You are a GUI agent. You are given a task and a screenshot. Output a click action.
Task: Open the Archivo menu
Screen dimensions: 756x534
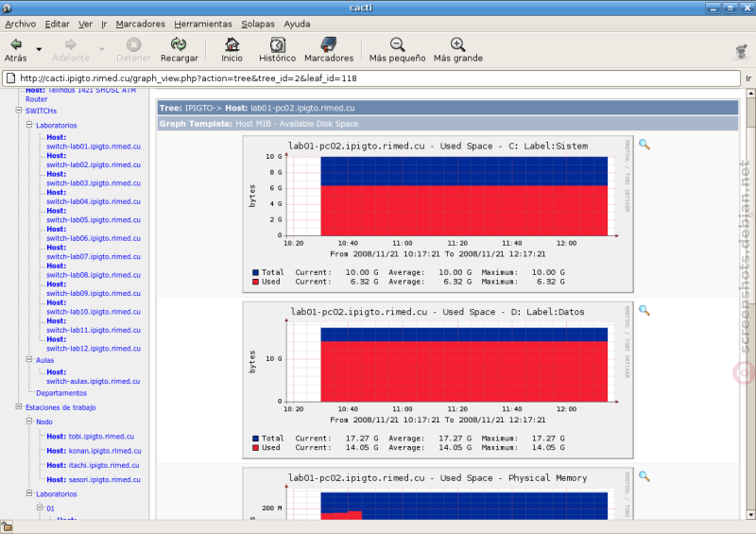coord(20,25)
